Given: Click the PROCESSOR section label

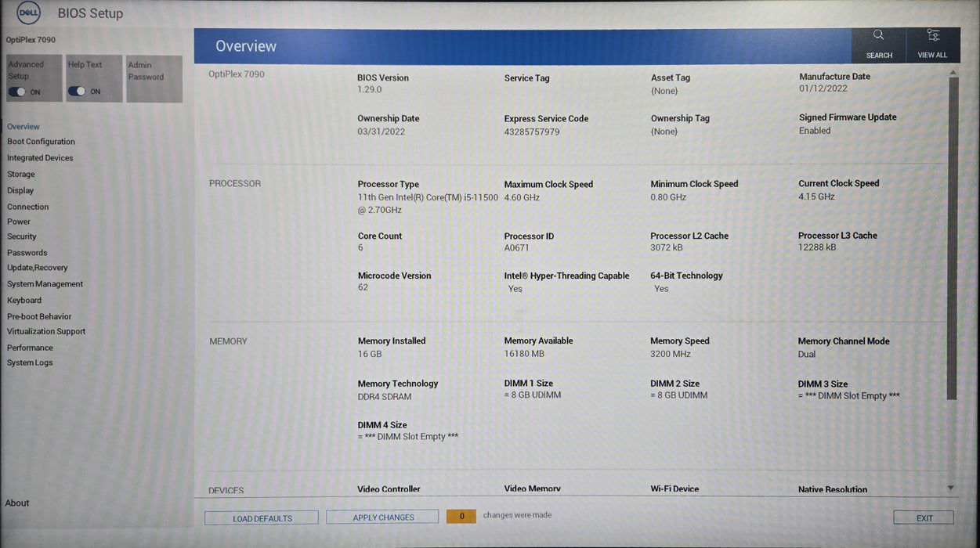Looking at the screenshot, I should click(235, 184).
